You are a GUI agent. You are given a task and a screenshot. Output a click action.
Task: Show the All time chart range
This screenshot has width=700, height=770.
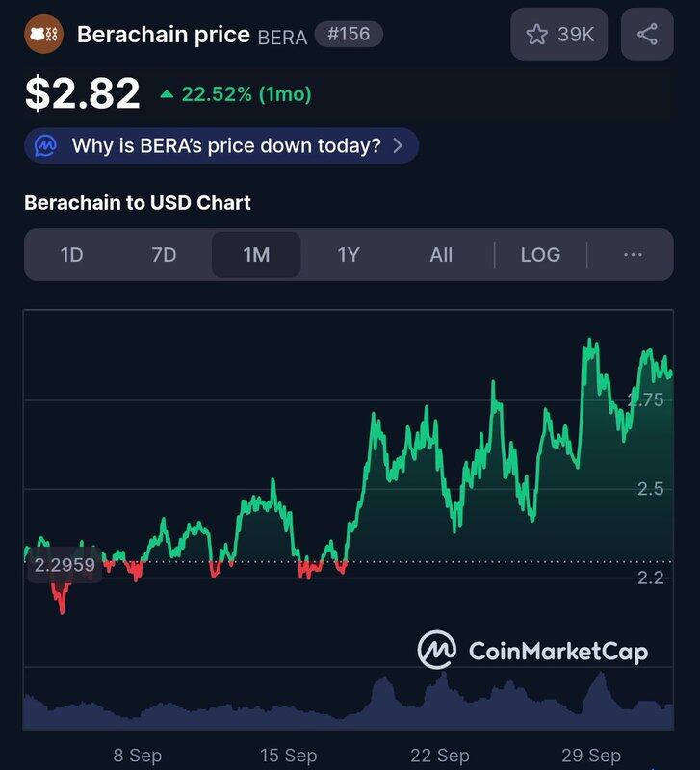[x=441, y=255]
